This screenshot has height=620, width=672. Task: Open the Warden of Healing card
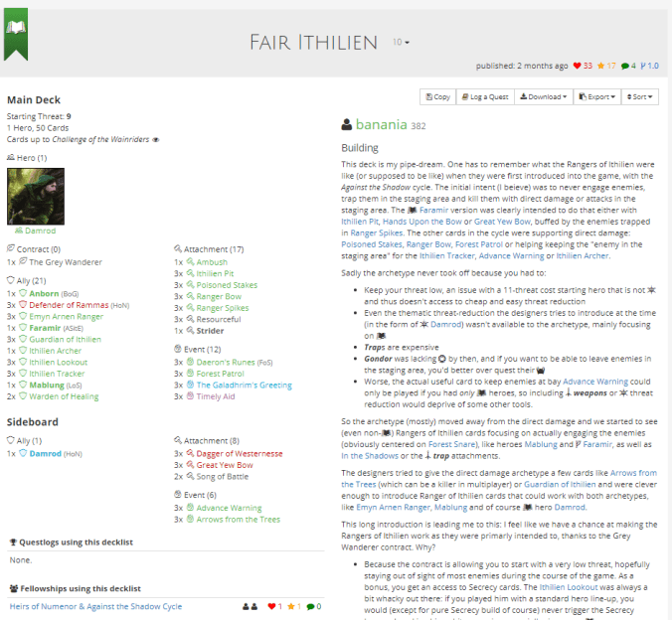click(64, 396)
